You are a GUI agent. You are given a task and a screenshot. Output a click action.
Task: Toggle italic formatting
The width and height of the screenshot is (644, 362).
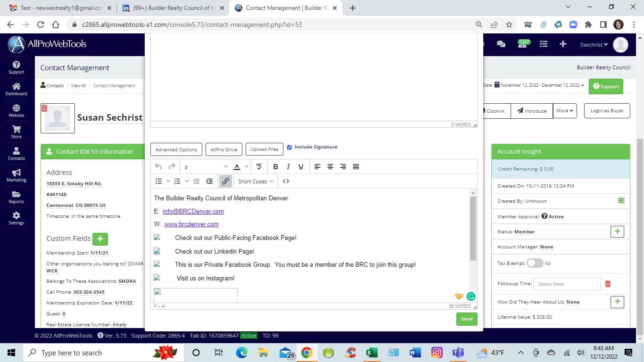[x=288, y=166]
